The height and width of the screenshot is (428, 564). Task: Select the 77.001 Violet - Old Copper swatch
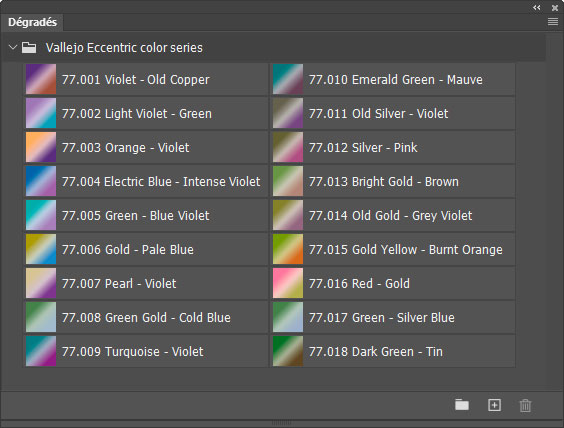tap(41, 79)
